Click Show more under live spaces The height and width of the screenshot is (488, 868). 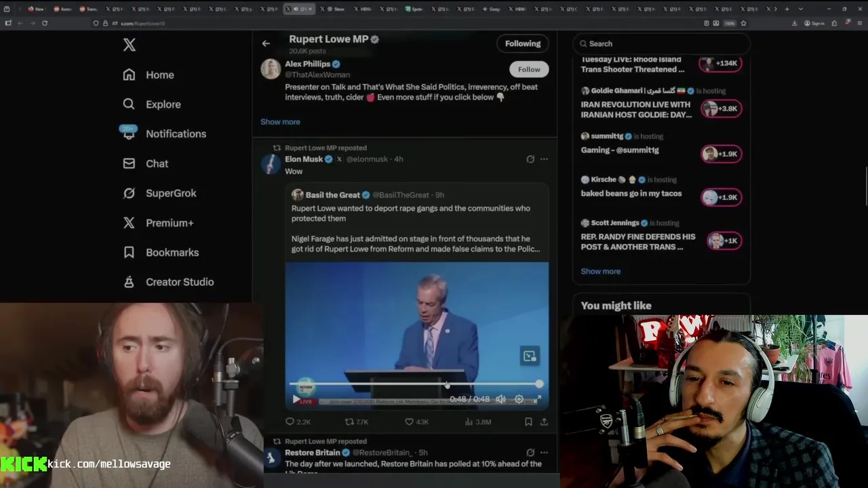(600, 271)
